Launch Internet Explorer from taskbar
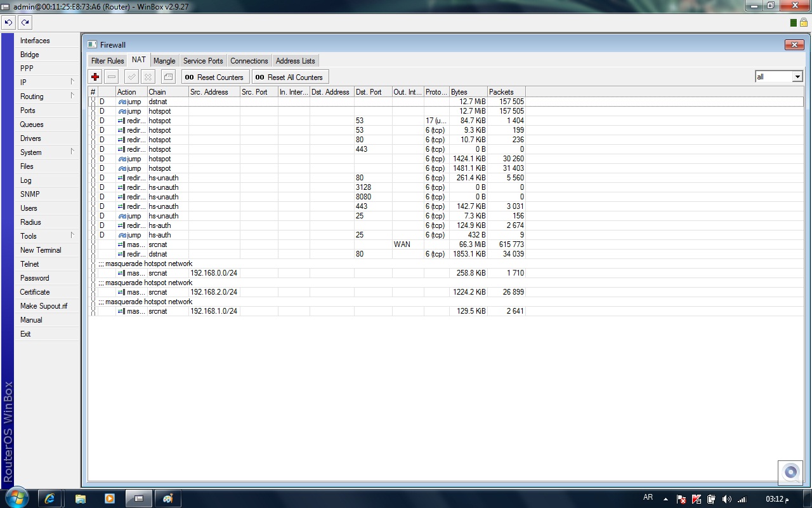812x508 pixels. coord(49,498)
